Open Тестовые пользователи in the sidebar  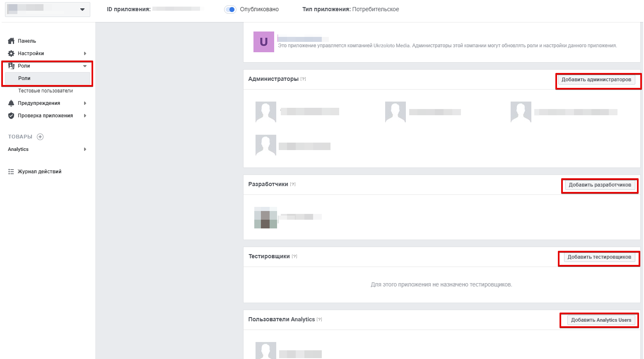(x=46, y=91)
